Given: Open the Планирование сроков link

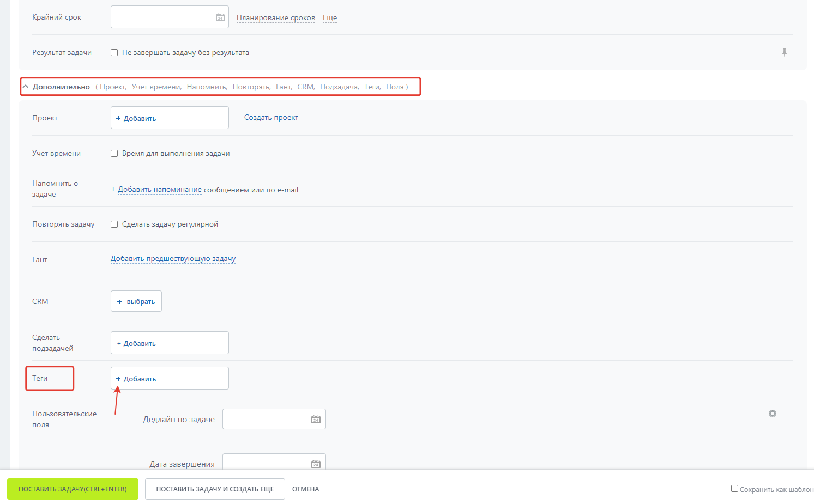Looking at the screenshot, I should tap(276, 17).
